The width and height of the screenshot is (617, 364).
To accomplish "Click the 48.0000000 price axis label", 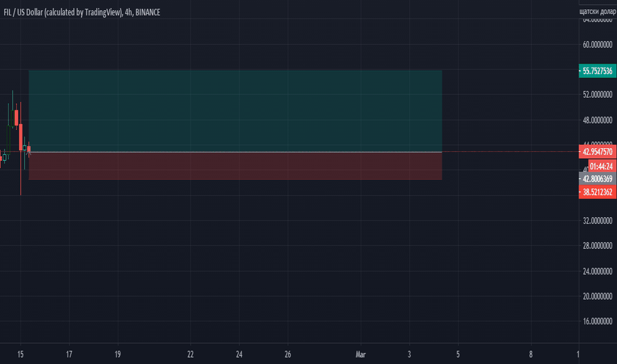I will 597,120.
